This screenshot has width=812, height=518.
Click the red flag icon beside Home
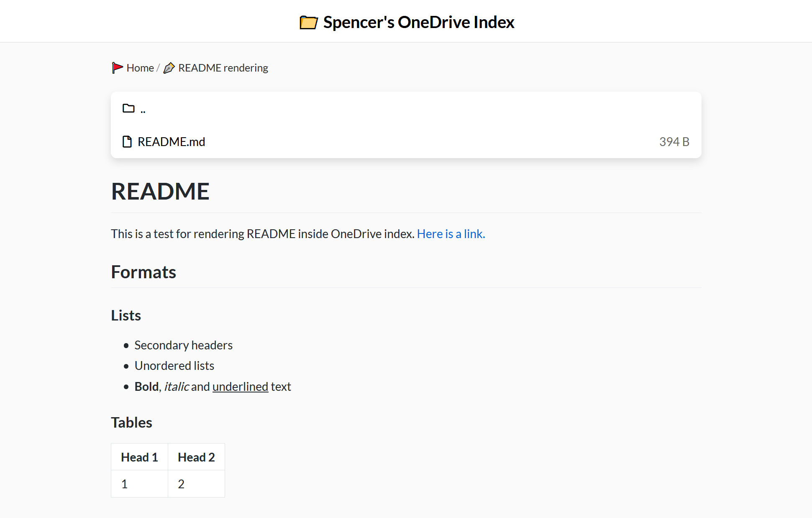(x=117, y=67)
